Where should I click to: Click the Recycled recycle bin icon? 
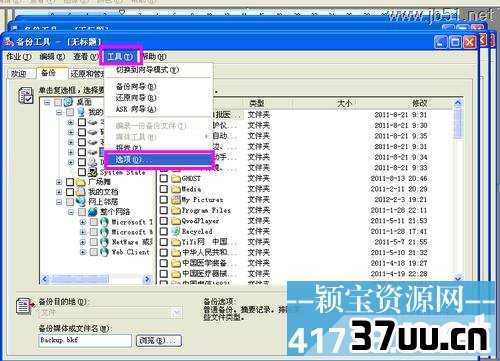176,231
